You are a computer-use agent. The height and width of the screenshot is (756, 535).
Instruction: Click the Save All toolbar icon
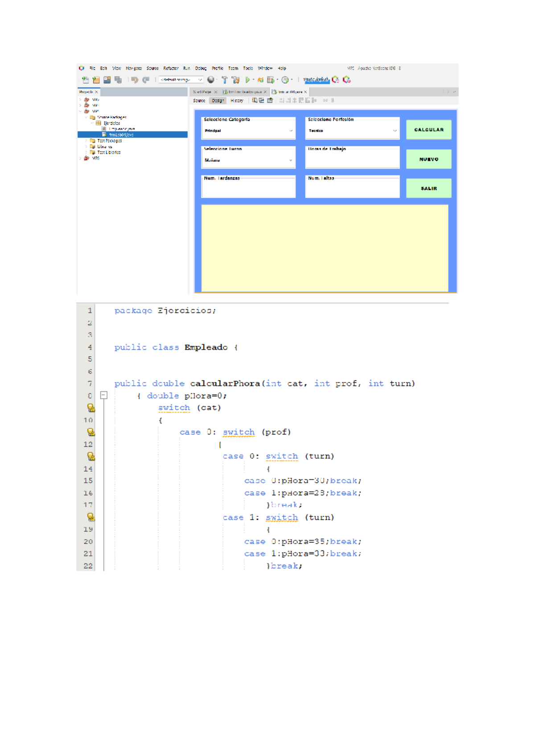pos(118,80)
